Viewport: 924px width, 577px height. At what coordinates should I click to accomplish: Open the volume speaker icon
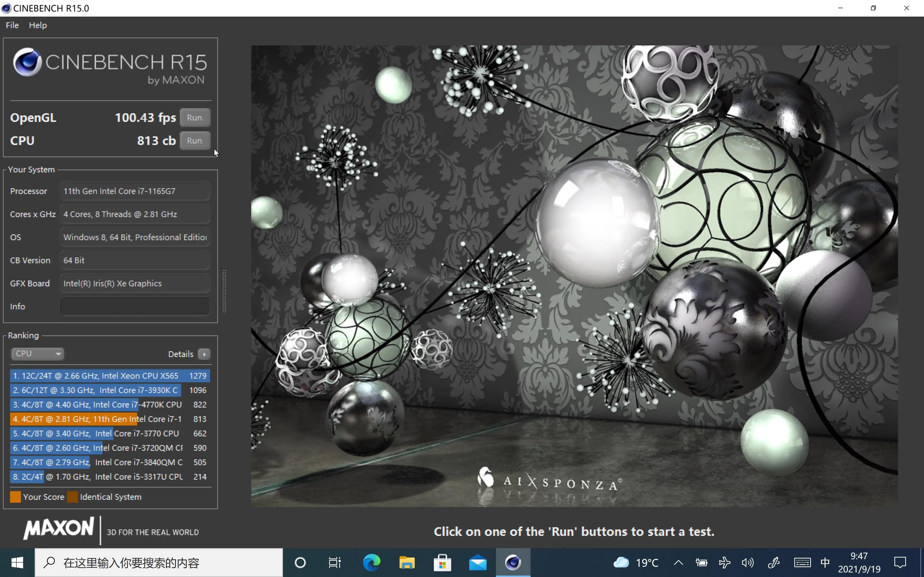[748, 563]
